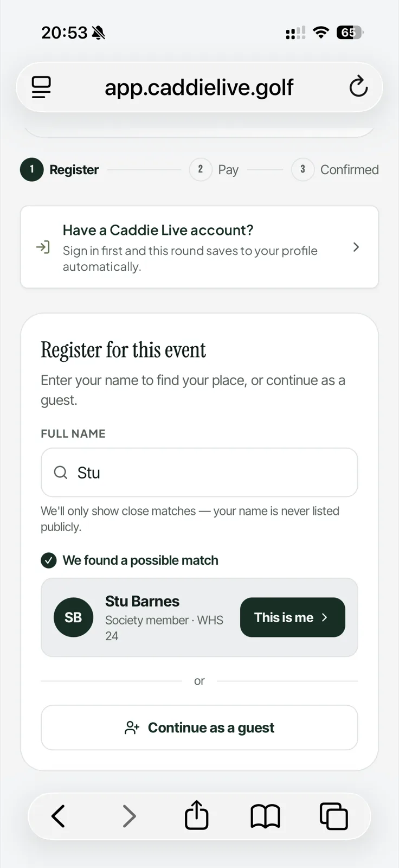The width and height of the screenshot is (399, 868).
Task: Tap the app.caddielive.golf address bar
Action: 200,87
